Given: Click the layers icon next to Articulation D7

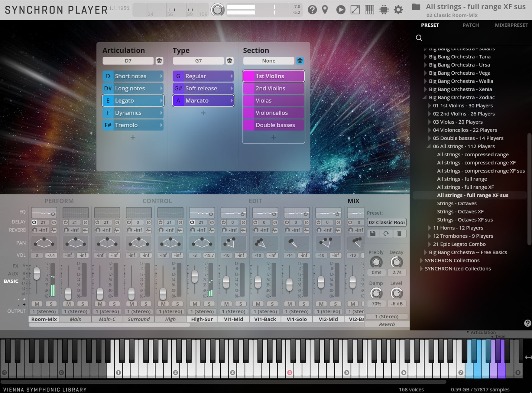Looking at the screenshot, I should [159, 61].
